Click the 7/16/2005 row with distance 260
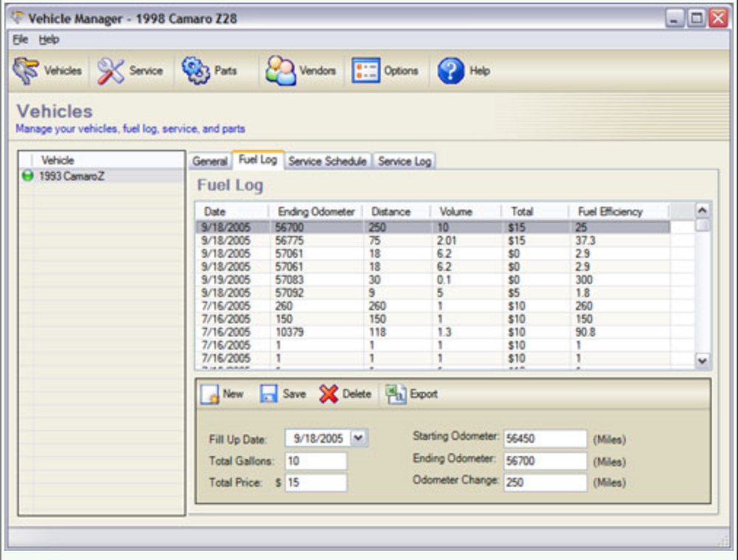Screen dimensions: 738x560 (433, 306)
